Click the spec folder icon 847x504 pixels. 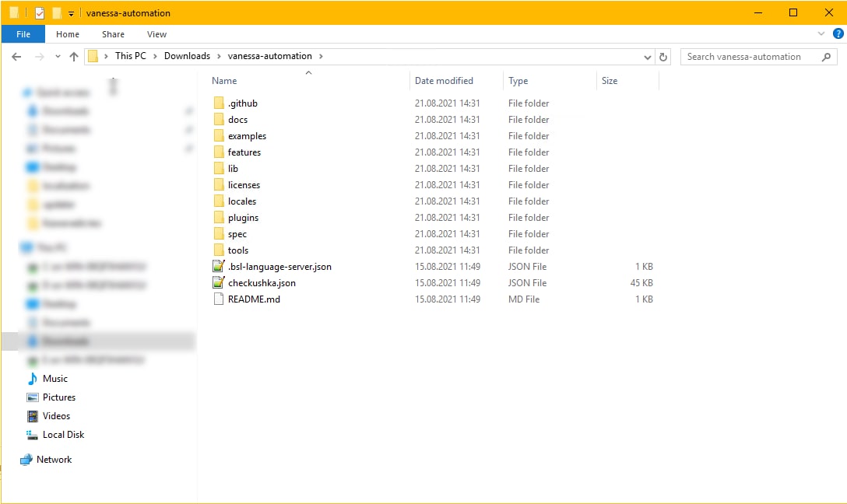tap(219, 233)
